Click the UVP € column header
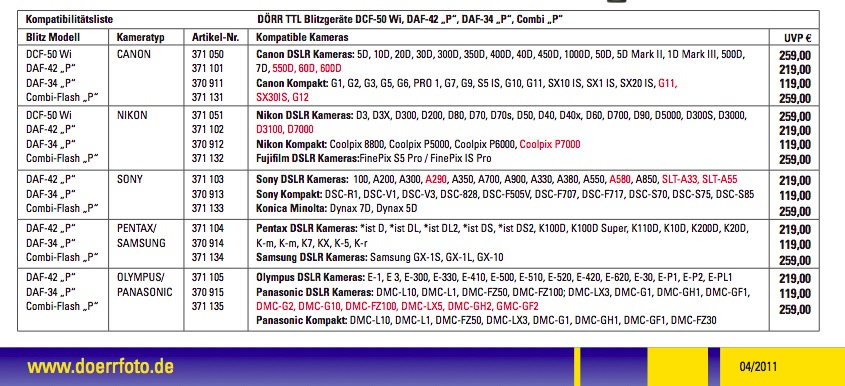This screenshot has width=845, height=386. tap(797, 38)
